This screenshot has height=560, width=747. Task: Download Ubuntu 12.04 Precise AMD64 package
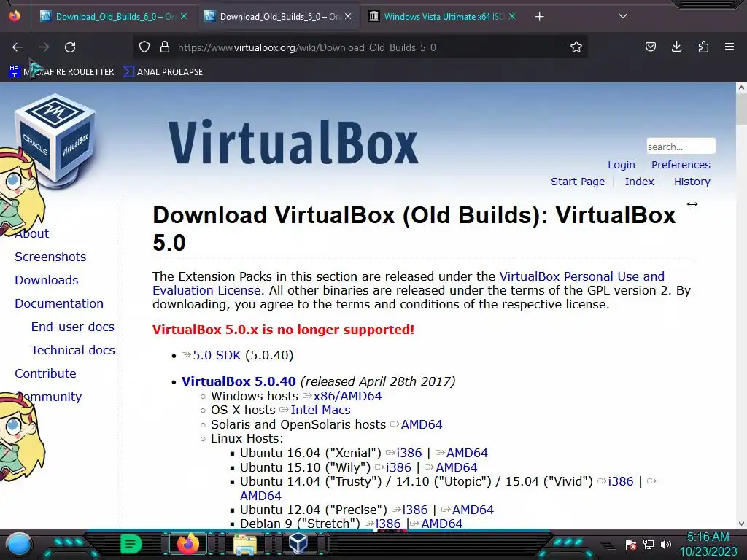tap(473, 510)
